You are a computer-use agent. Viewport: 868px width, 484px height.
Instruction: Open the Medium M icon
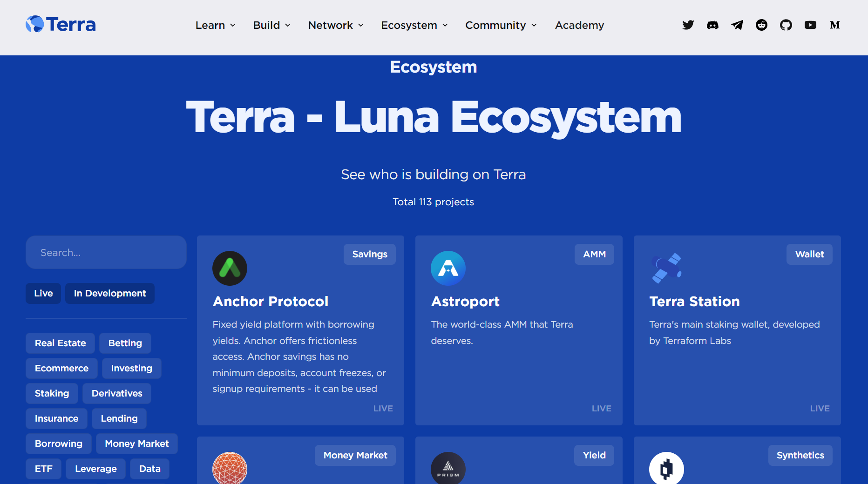coord(835,25)
